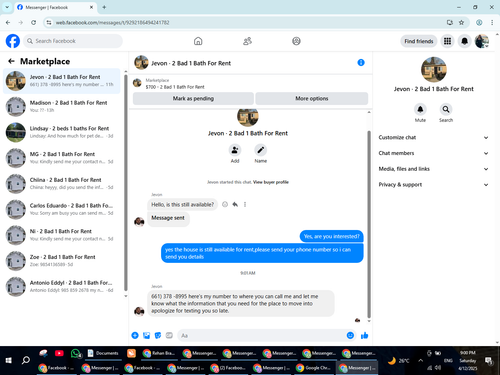Expand Customize chat section
Viewport: 500px width, 375px height.
tap(433, 137)
